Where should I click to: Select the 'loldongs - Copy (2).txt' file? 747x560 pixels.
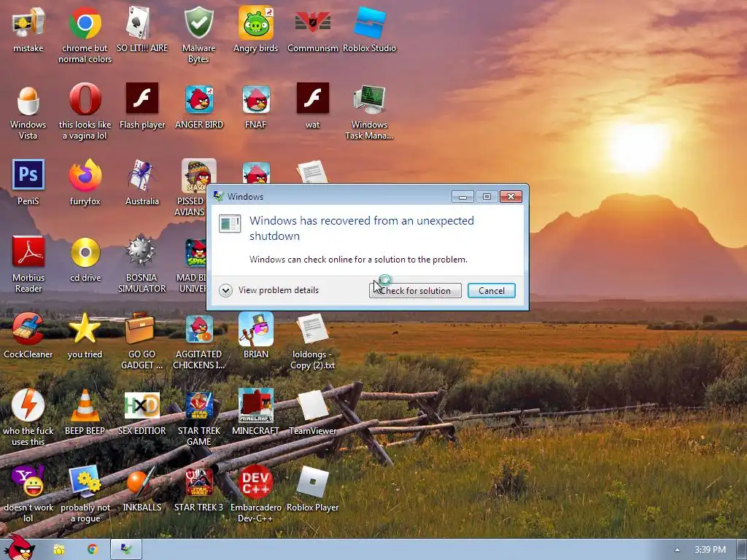[x=312, y=329]
